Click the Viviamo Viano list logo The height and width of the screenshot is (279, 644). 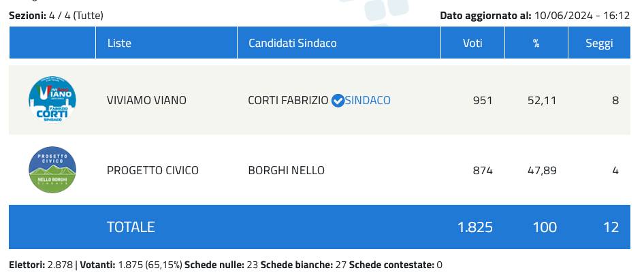52,100
